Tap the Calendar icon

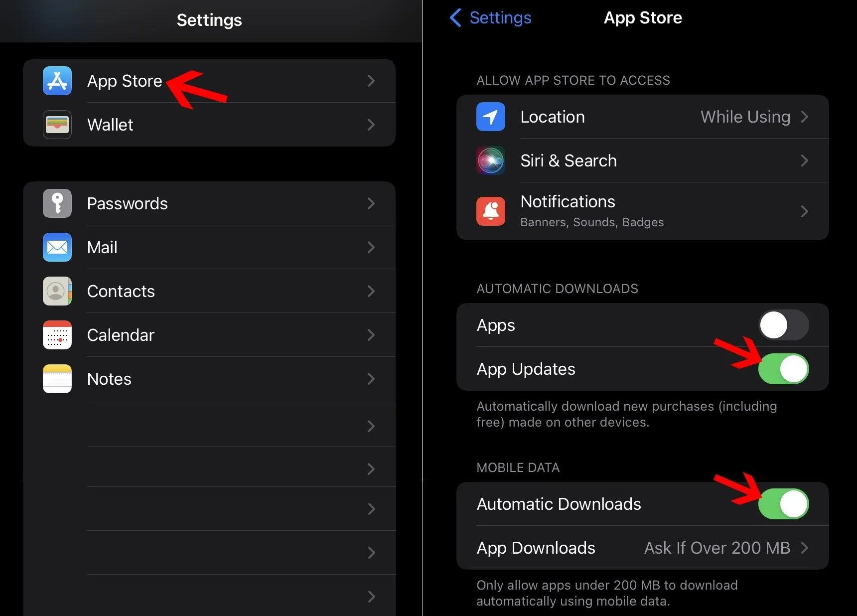coord(57,335)
